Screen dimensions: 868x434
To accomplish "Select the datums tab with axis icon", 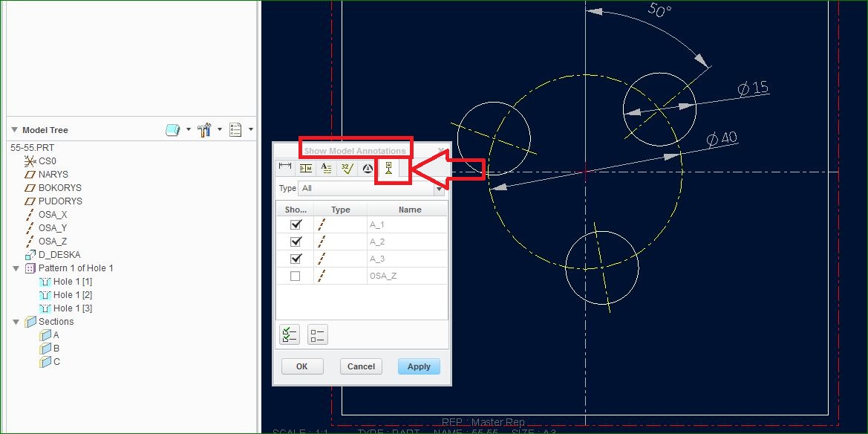I will pyautogui.click(x=388, y=168).
